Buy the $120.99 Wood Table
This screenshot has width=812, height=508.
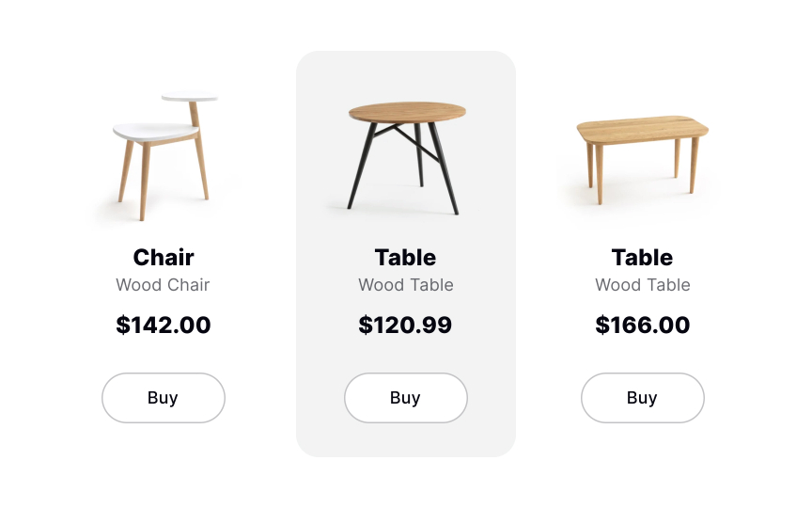tap(406, 398)
